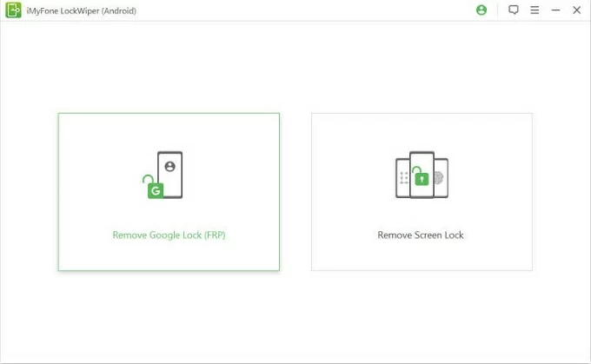This screenshot has width=591, height=364.
Task: Click the iMyFone LockWiper app logo
Action: (x=13, y=10)
